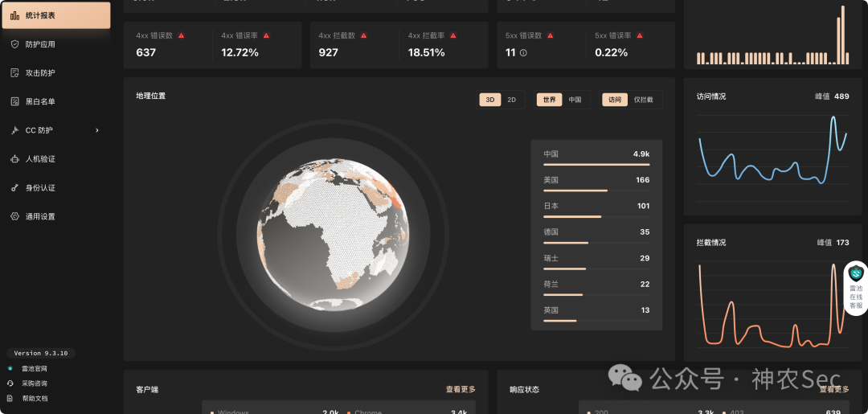
Task: Click the warning triangle beside 5xx 错误数
Action: click(551, 35)
